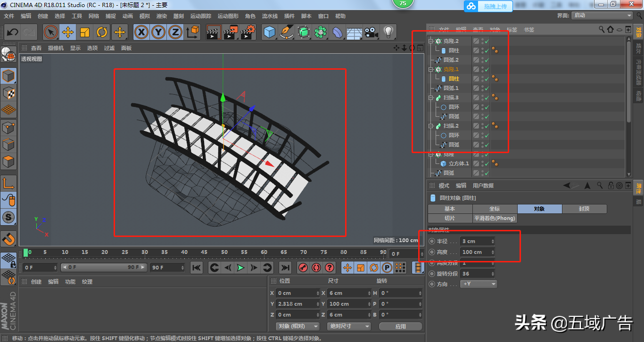Play the animation forward
644x342 pixels.
(x=241, y=268)
